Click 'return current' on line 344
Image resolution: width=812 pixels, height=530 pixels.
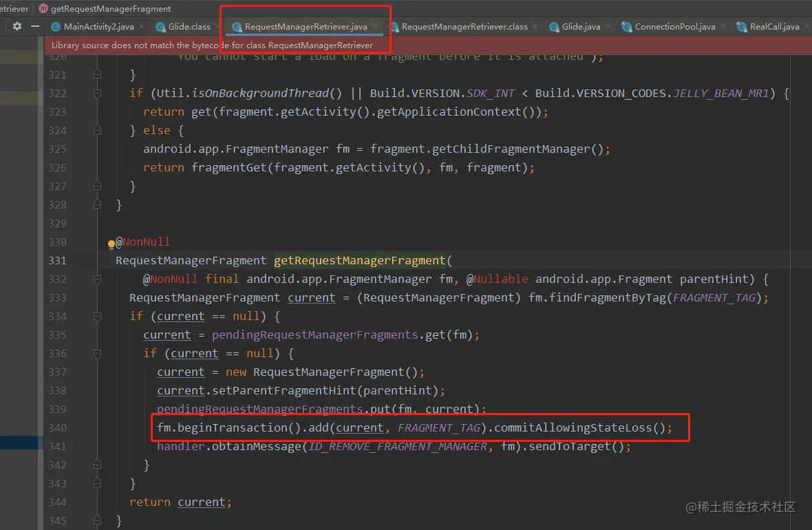click(178, 502)
